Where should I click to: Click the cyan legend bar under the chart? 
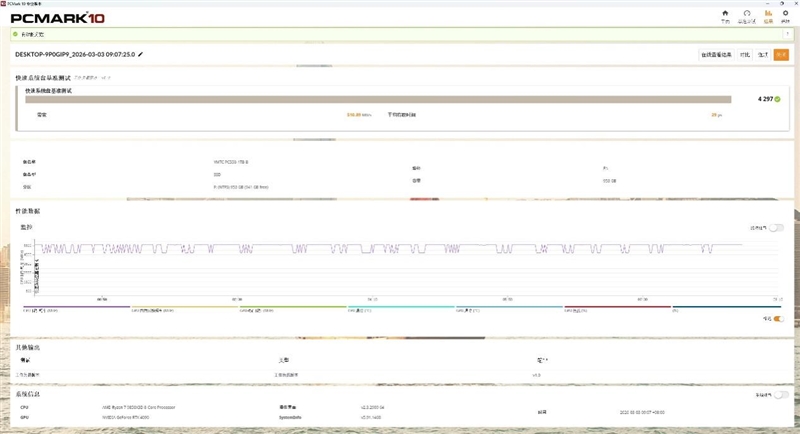[x=400, y=307]
